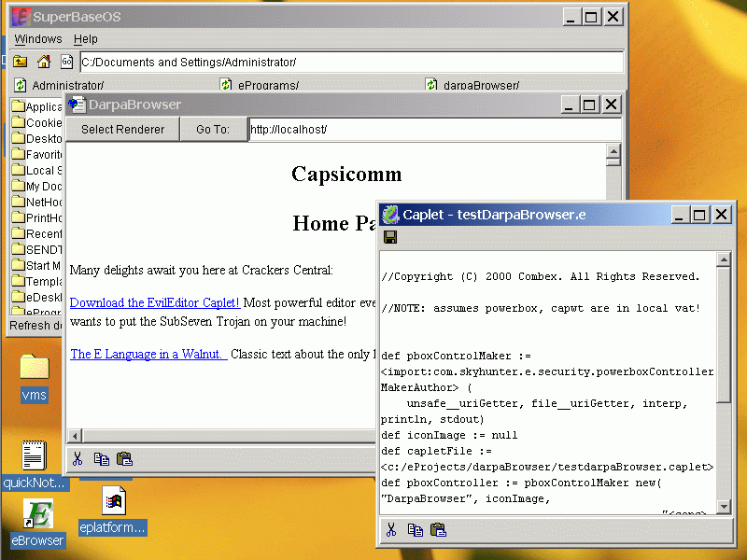Viewport: 747px width, 560px height.
Task: Click the Go icon beside the path field
Action: (66, 62)
